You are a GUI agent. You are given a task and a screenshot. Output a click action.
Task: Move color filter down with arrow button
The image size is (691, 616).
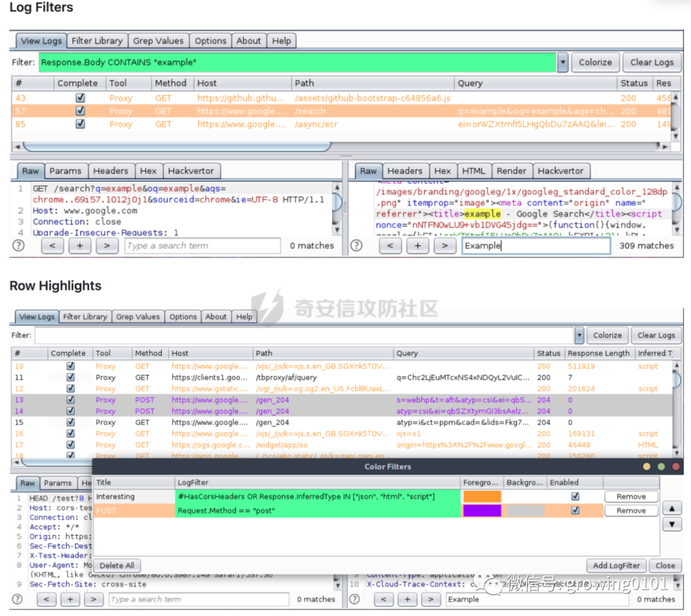672,525
